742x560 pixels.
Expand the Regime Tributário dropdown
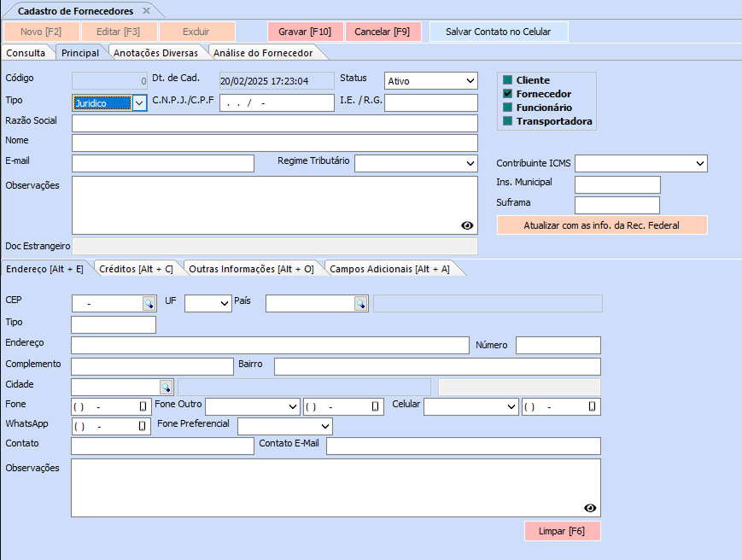click(x=470, y=164)
